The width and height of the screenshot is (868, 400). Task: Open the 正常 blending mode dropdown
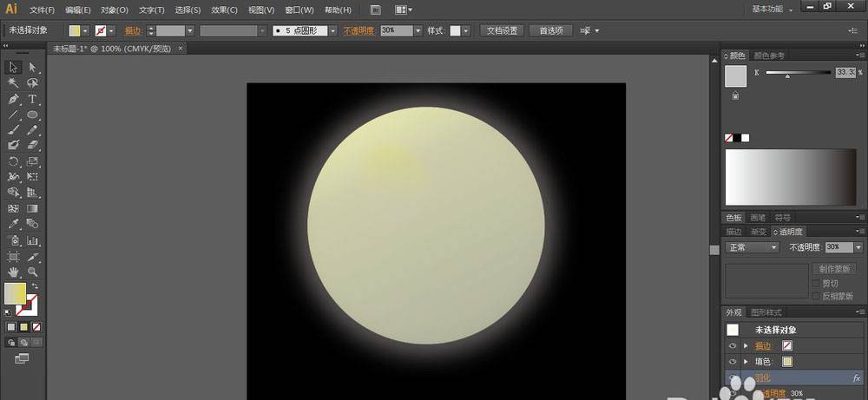point(752,247)
